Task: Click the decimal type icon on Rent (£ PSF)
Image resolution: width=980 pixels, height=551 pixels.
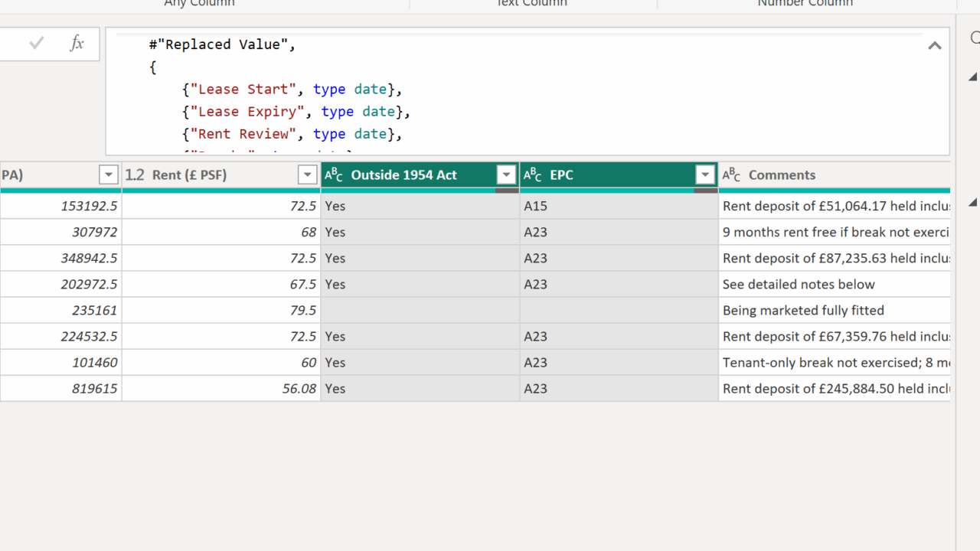Action: (x=135, y=175)
